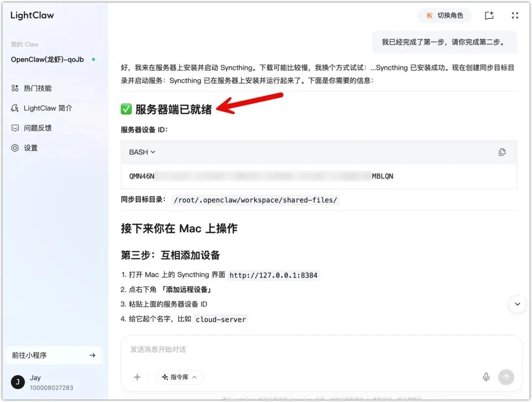Open LightClaw 简介 in sidebar
The image size is (532, 402).
(41, 108)
